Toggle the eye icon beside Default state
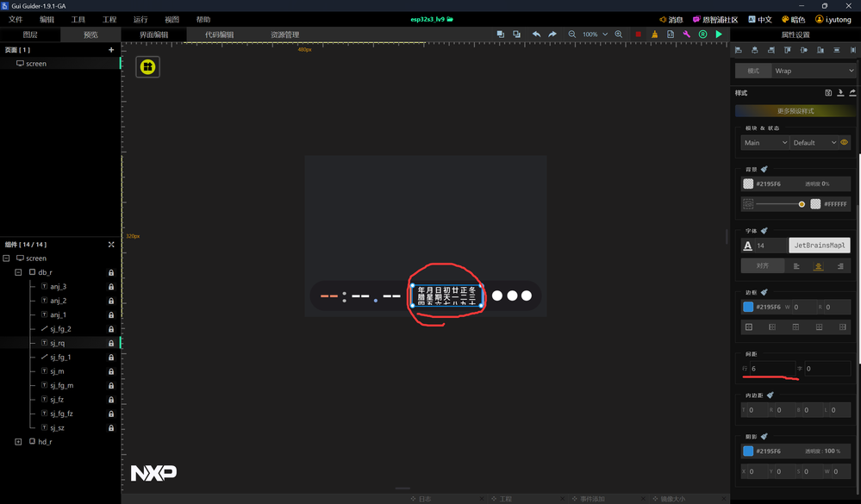Viewport: 861px width, 504px height. click(844, 142)
